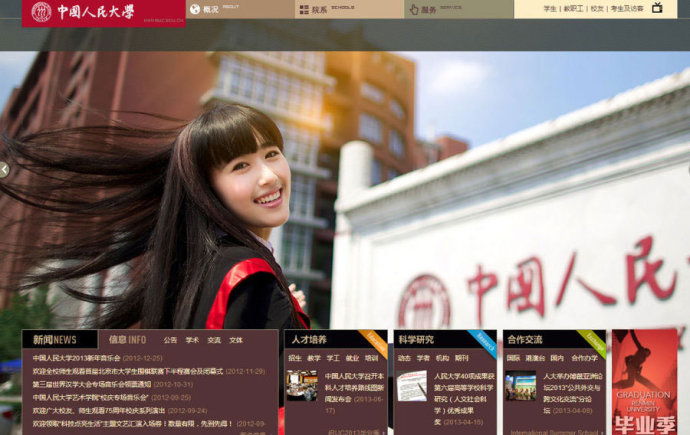Select the 公告 notices sub-tab
The width and height of the screenshot is (690, 435).
click(x=170, y=340)
